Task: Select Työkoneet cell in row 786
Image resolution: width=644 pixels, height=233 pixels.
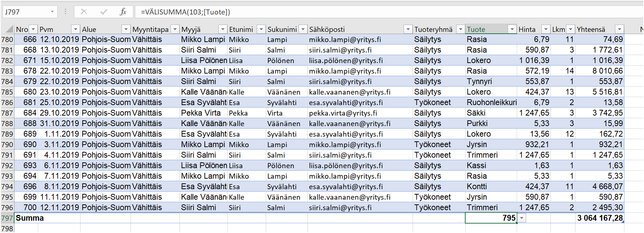Action: pyautogui.click(x=439, y=103)
